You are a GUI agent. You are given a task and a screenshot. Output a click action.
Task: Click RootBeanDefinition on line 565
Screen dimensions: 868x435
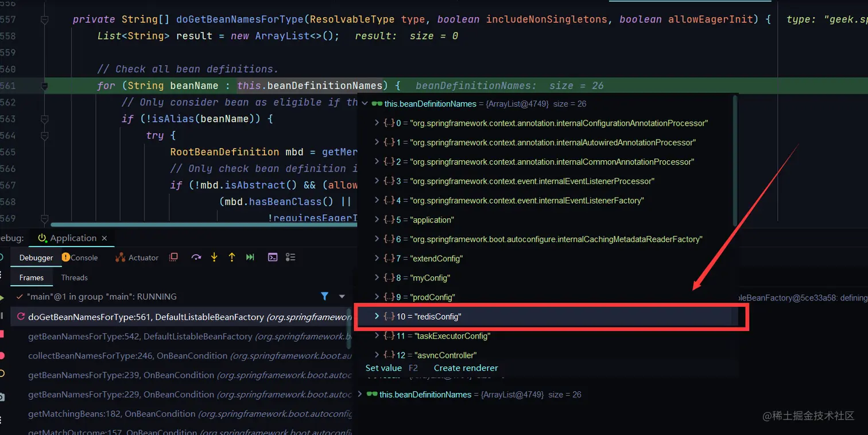(224, 152)
